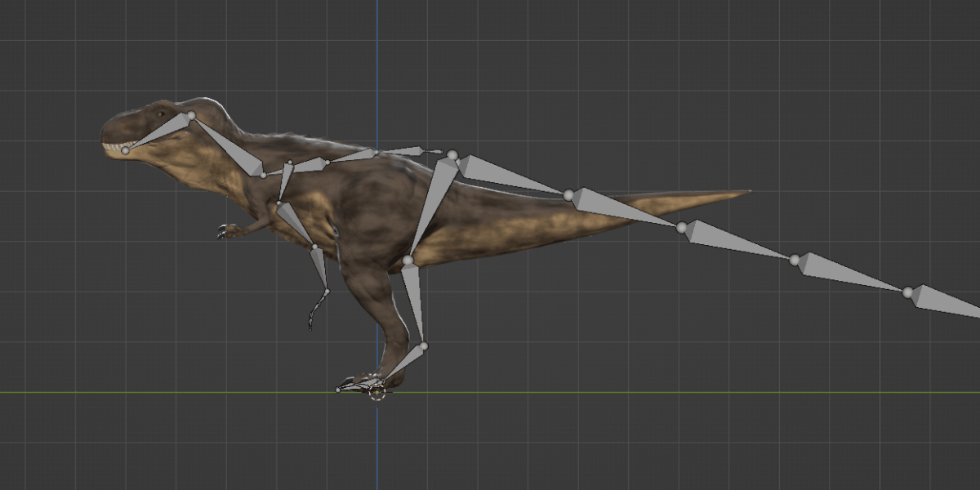Select the last tail bone at the edge
Viewport: 980px width, 490px height.
point(947,301)
